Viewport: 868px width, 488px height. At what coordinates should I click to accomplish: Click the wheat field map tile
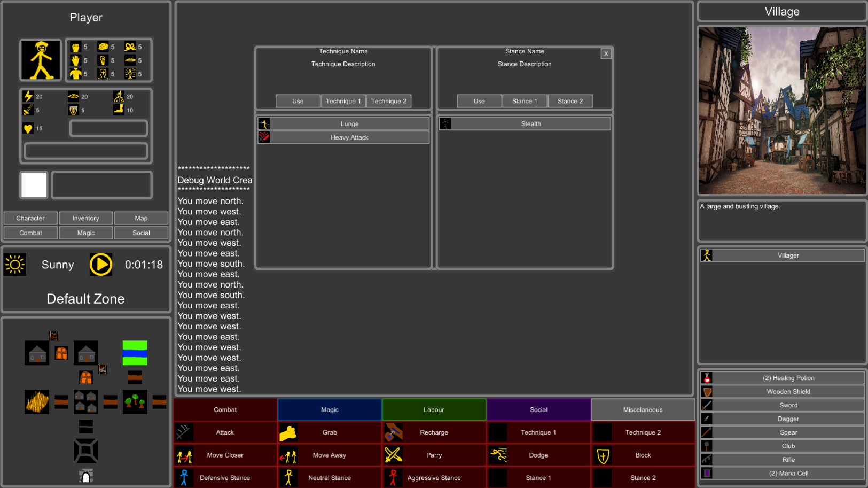(37, 401)
